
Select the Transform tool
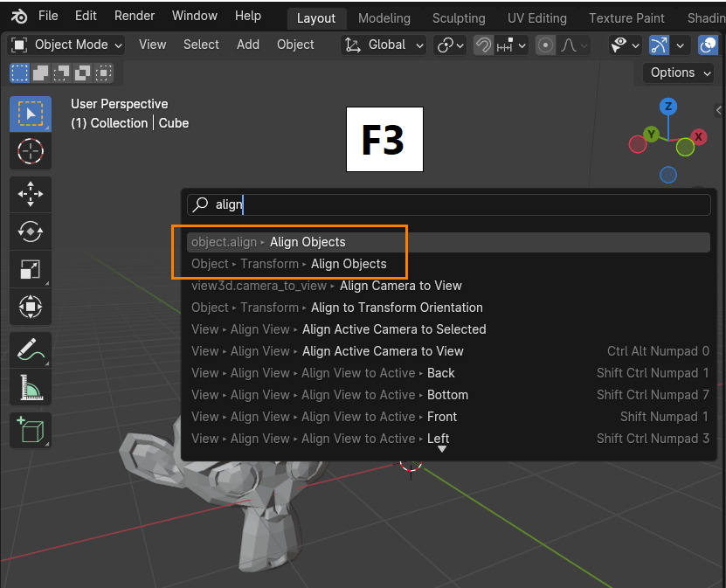[x=31, y=307]
